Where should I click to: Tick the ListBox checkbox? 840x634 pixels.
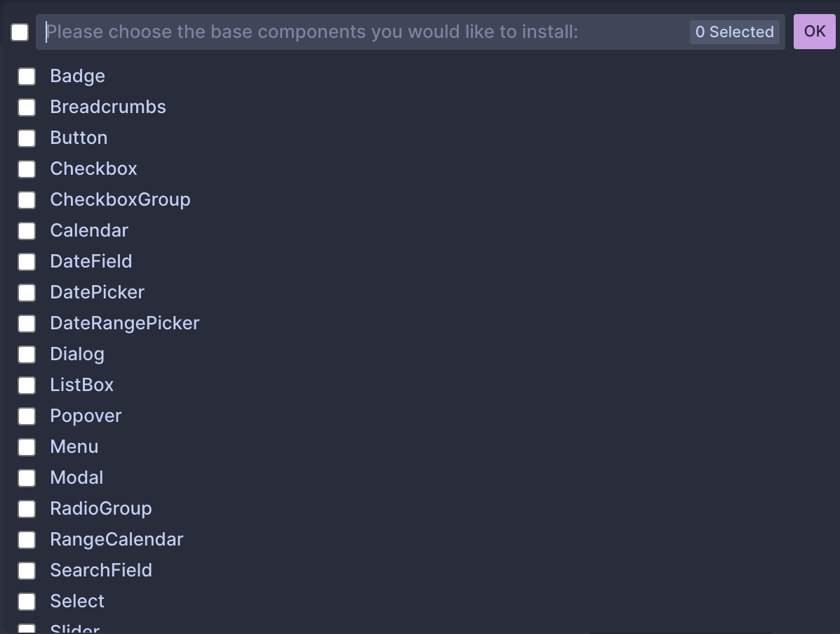(x=27, y=385)
